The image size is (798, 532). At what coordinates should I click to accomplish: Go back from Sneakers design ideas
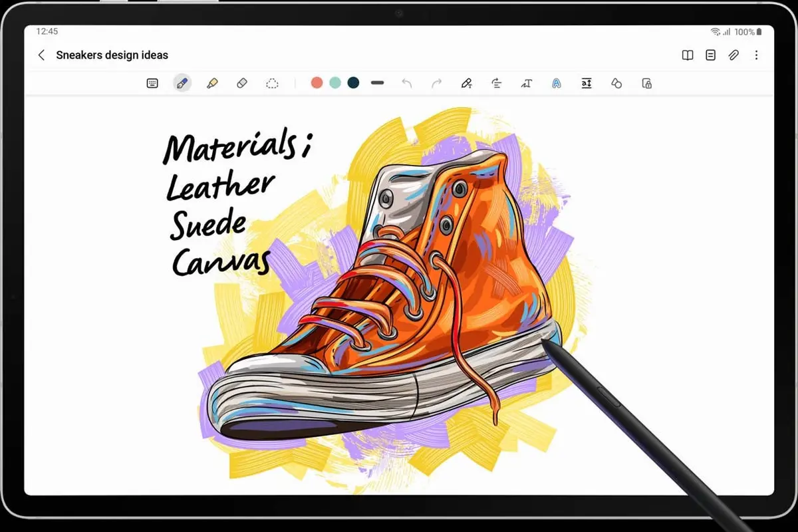click(x=41, y=55)
